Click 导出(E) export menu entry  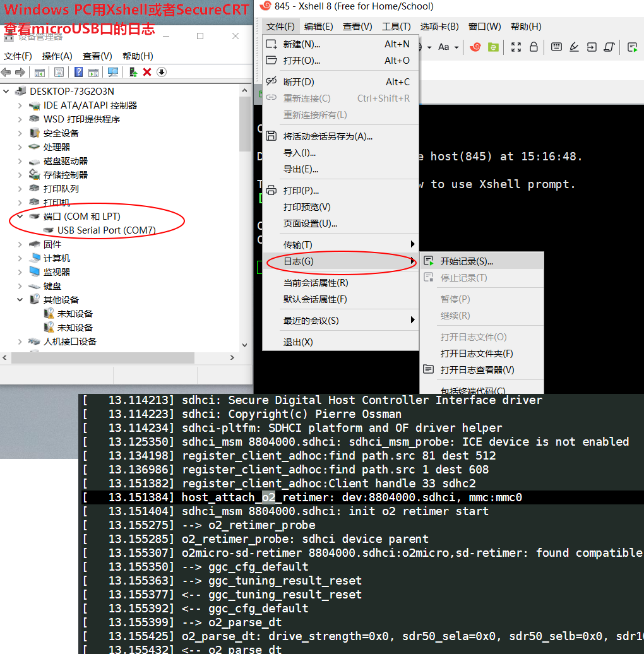pos(341,169)
